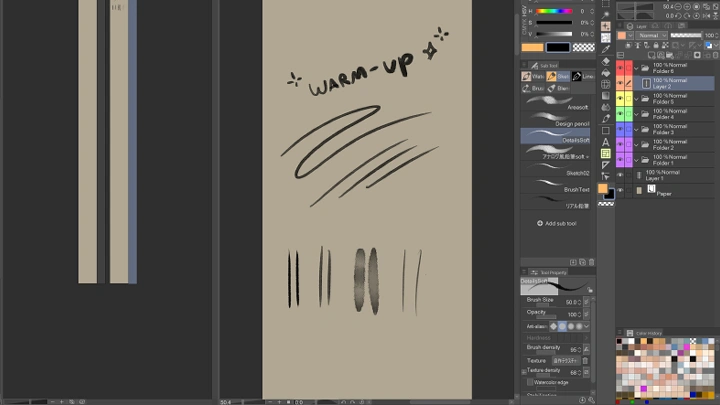Image resolution: width=720 pixels, height=405 pixels.
Task: Select the Eyedropper tool
Action: (606, 49)
